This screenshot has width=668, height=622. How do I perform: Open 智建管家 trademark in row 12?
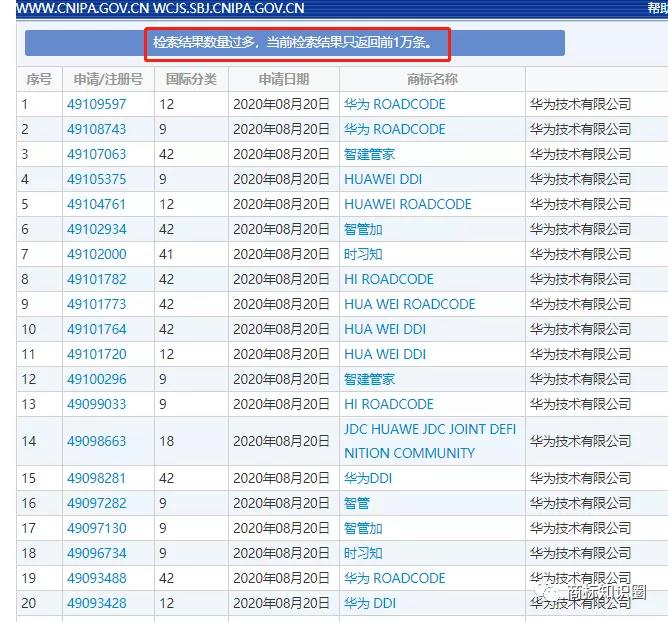pyautogui.click(x=369, y=379)
